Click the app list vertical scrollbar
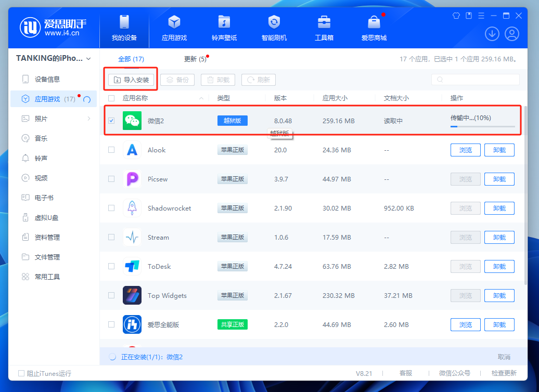 (525, 195)
